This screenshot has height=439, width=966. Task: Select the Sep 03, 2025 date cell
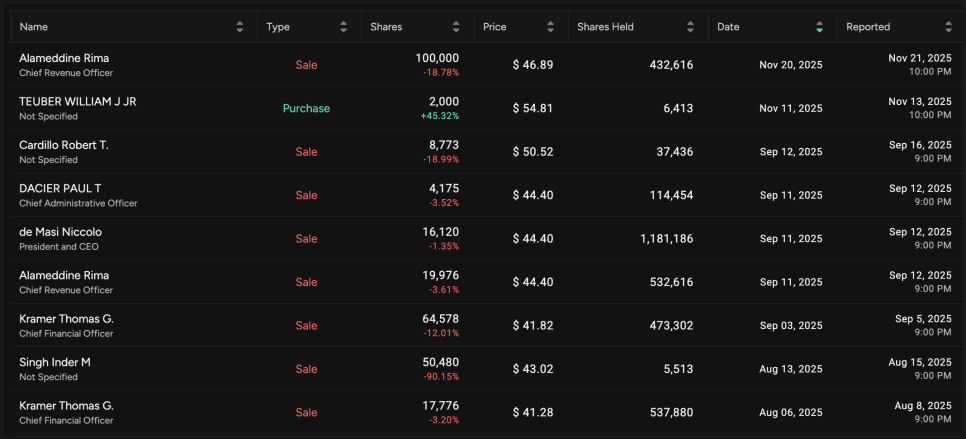[790, 325]
